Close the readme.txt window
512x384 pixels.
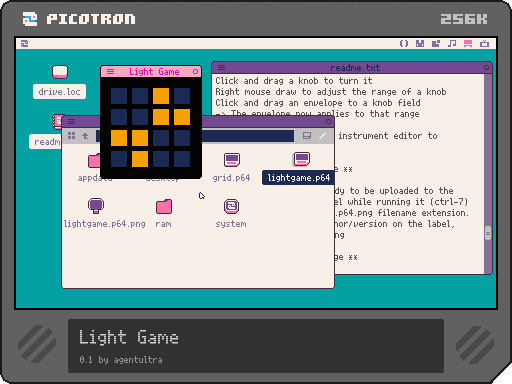(486, 68)
